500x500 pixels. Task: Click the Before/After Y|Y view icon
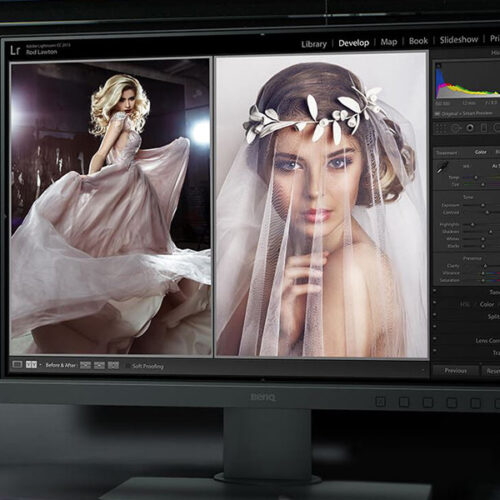click(31, 364)
